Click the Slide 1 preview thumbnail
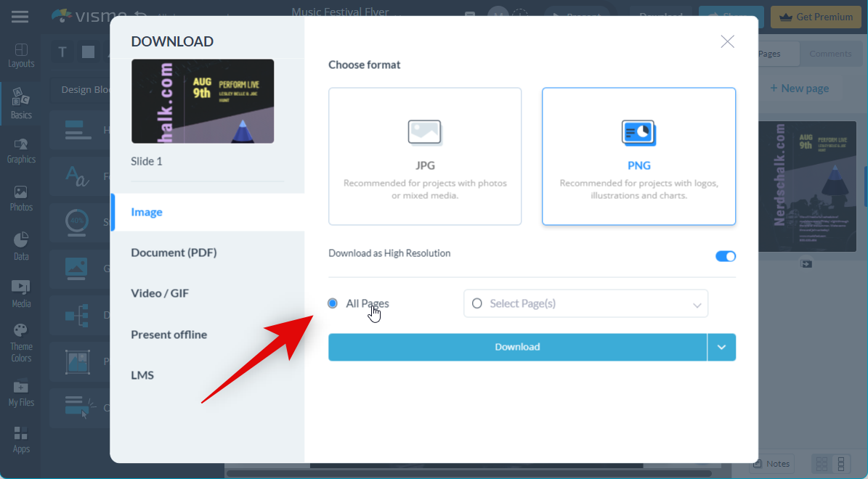This screenshot has width=868, height=479. click(x=203, y=101)
